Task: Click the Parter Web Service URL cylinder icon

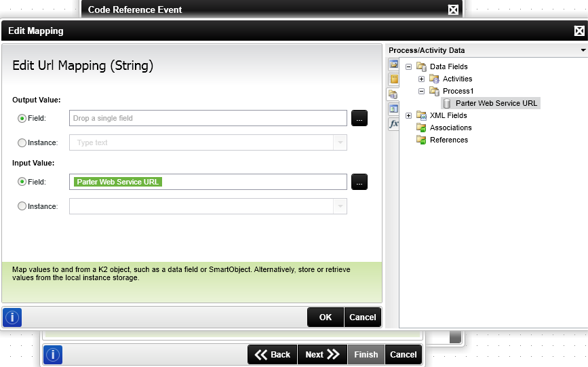Action: (x=447, y=104)
